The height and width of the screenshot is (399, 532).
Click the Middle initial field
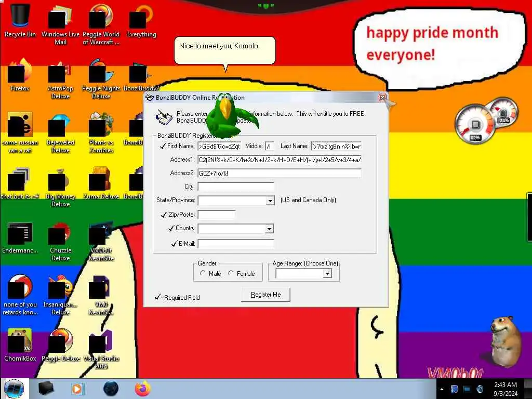(270, 146)
